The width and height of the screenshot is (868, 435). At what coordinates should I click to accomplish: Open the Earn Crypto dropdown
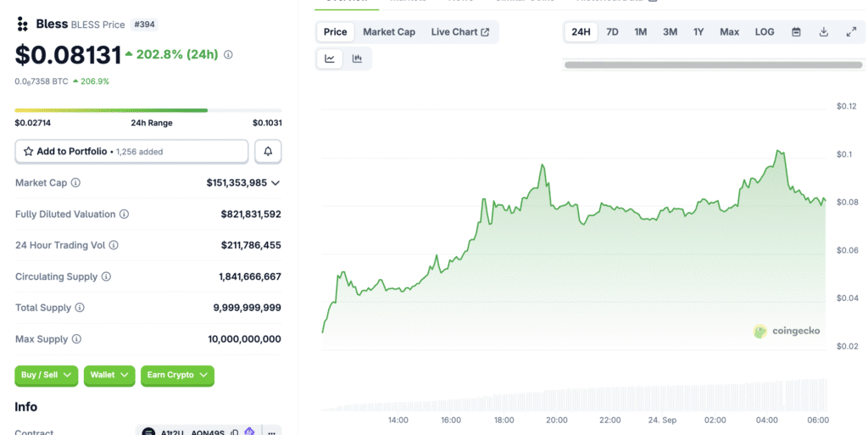pos(177,376)
